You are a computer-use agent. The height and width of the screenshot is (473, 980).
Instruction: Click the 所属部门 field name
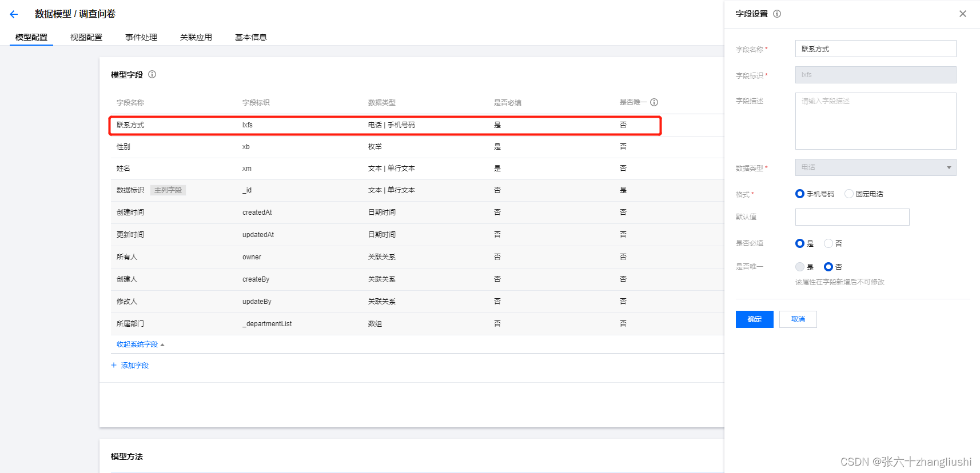(130, 324)
